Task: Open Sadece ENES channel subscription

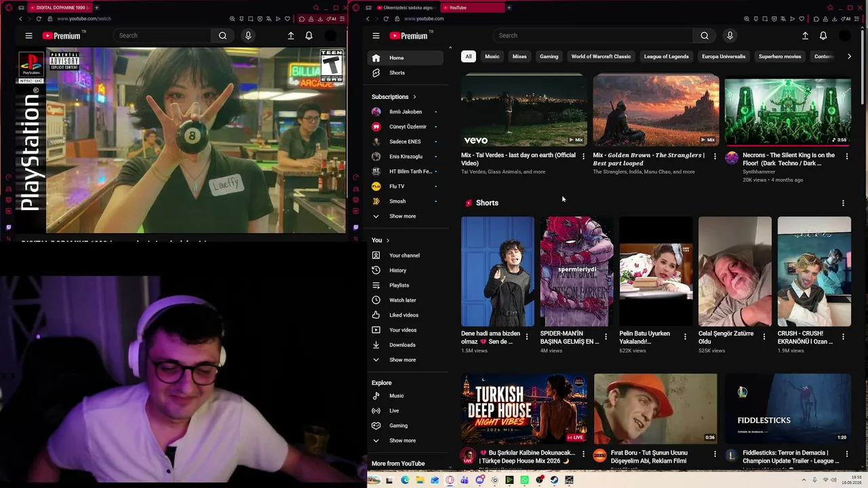Action: [406, 142]
